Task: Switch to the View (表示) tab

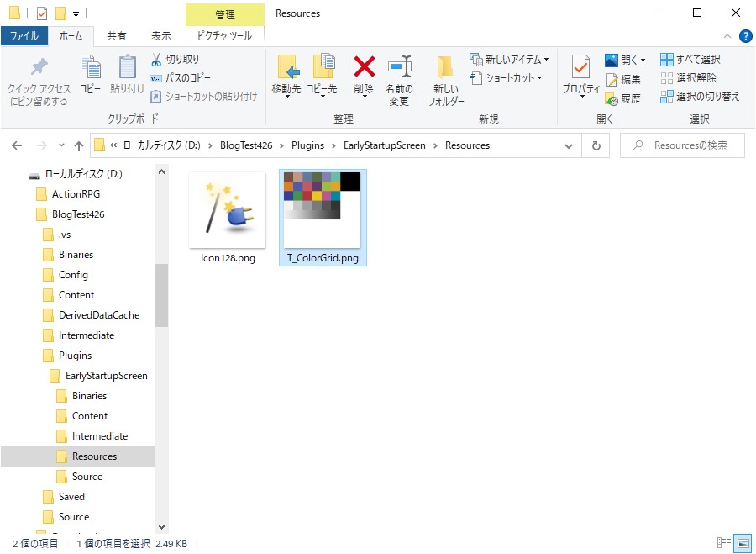Action: tap(161, 35)
